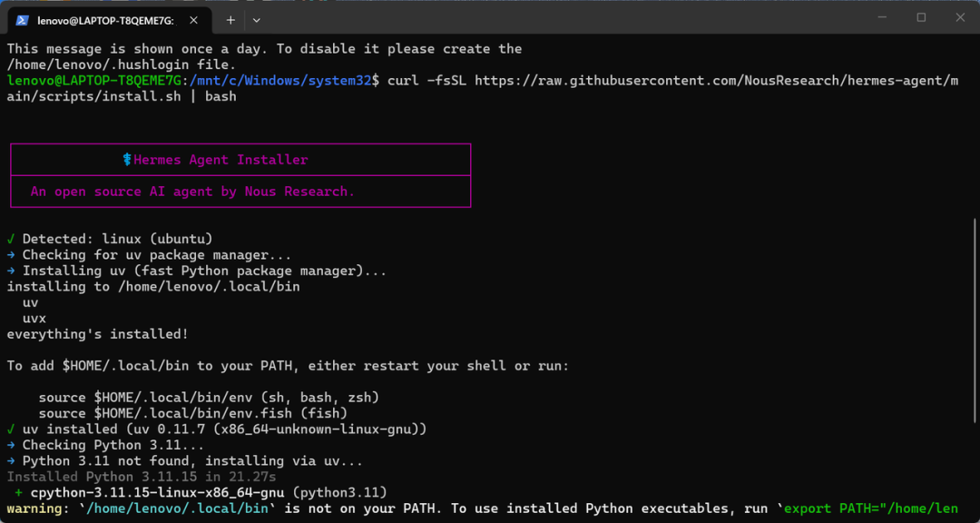
Task: Expand the new tab profile dropdown
Action: [257, 19]
